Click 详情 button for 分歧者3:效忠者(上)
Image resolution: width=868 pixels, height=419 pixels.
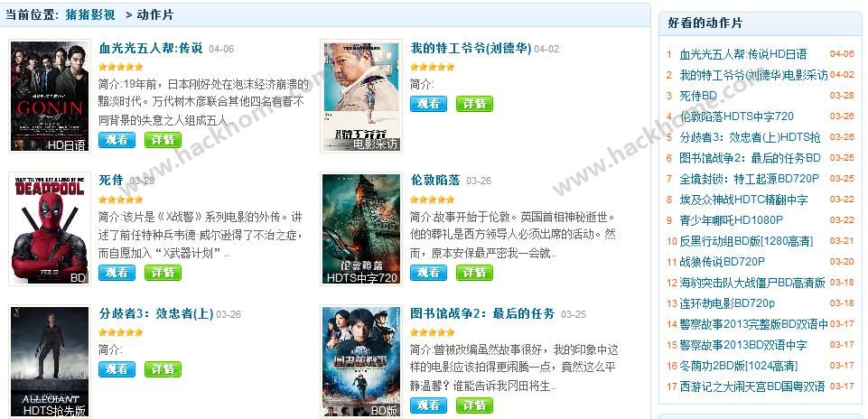click(x=163, y=369)
